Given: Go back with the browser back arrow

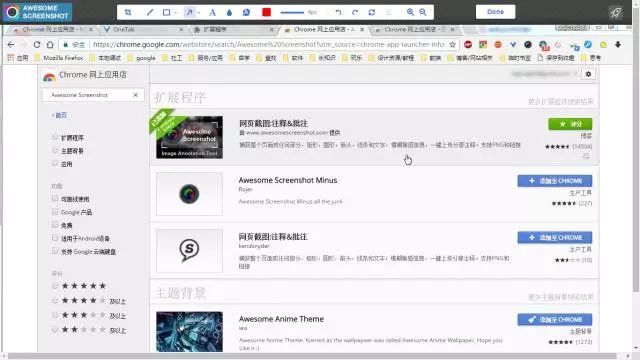Looking at the screenshot, I should tap(11, 44).
